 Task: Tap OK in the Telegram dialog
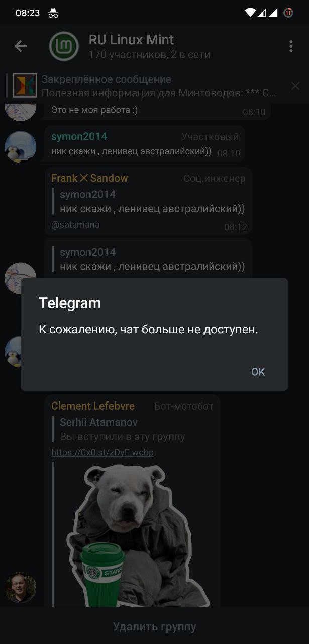pos(258,372)
